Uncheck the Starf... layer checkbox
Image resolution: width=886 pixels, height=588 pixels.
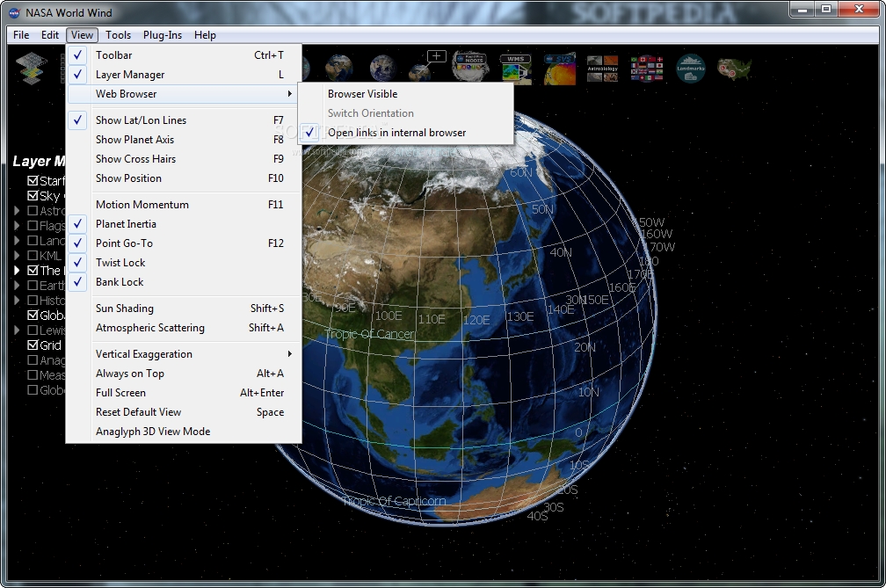tap(33, 181)
